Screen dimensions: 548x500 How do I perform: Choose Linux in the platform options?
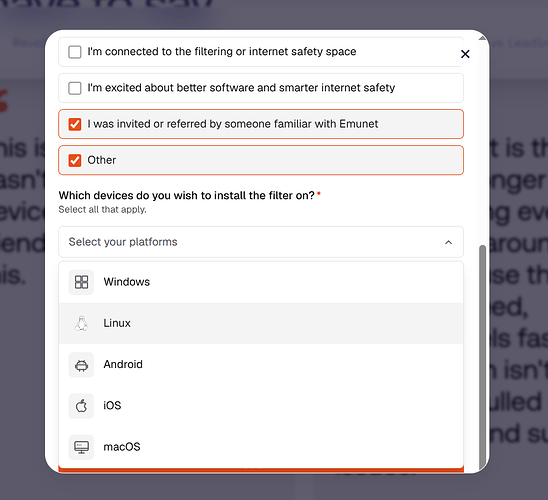261,323
